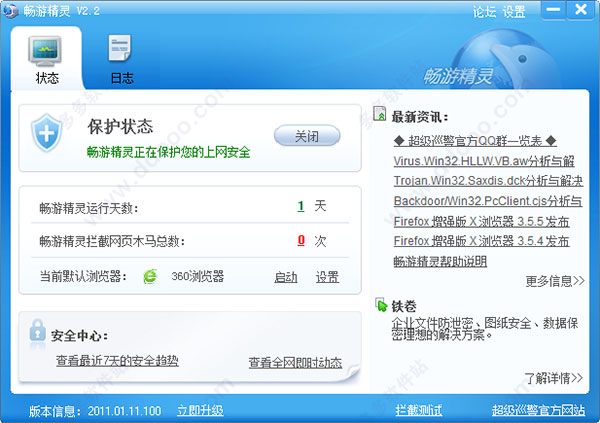
Task: Open Firefox 增强版 X浏览器 3.5.5 发布 link
Action: click(481, 221)
